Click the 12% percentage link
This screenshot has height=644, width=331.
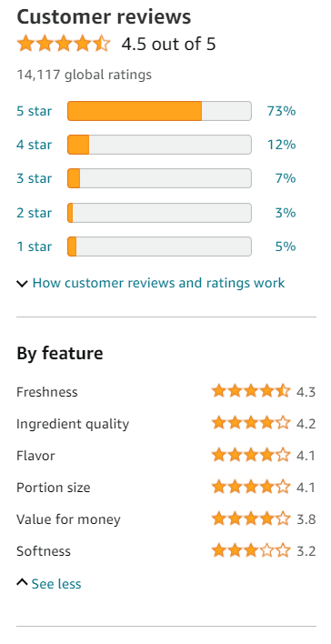click(x=281, y=145)
